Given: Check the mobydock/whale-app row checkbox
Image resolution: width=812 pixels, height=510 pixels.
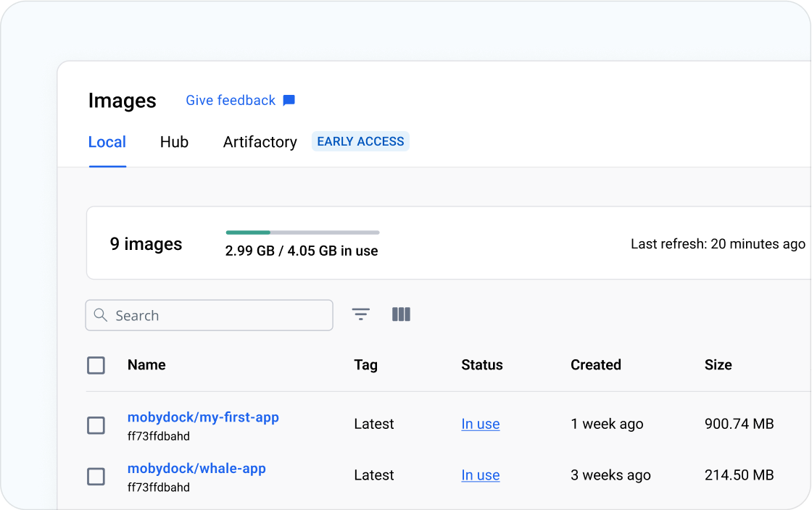Looking at the screenshot, I should point(96,476).
